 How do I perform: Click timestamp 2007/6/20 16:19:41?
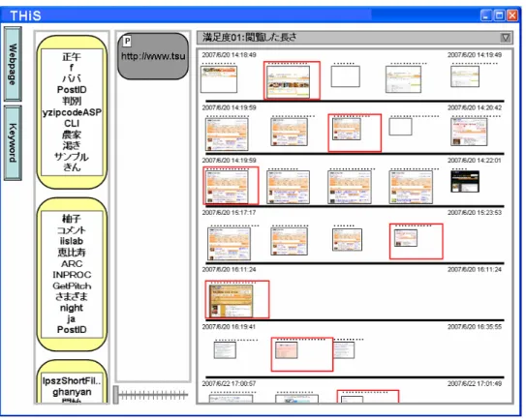(230, 326)
